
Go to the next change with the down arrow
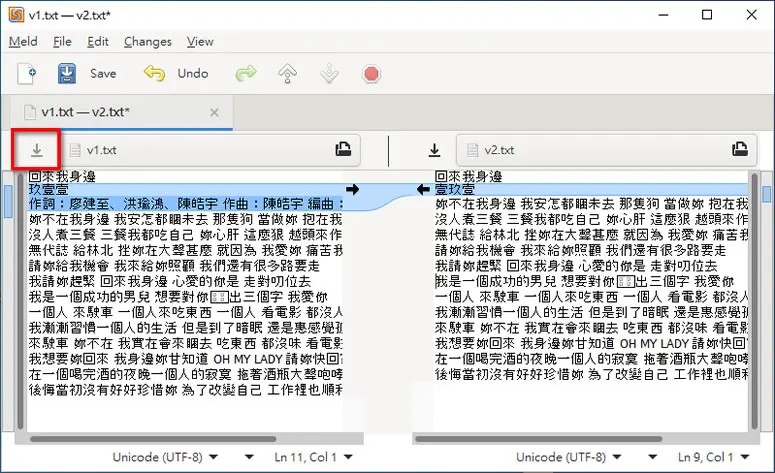pyautogui.click(x=329, y=74)
